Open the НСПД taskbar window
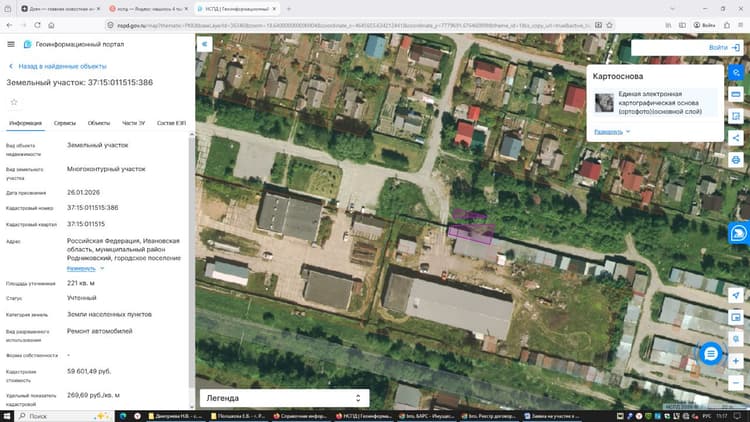The image size is (750, 422). pos(364,416)
